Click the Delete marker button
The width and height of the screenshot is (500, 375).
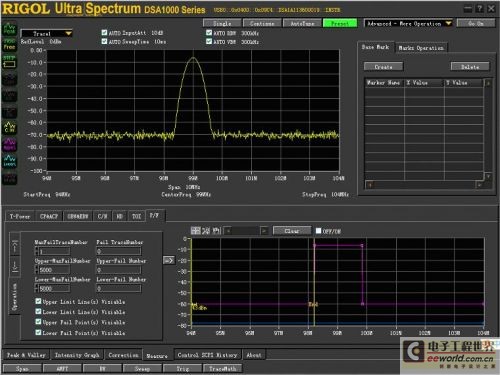[470, 67]
